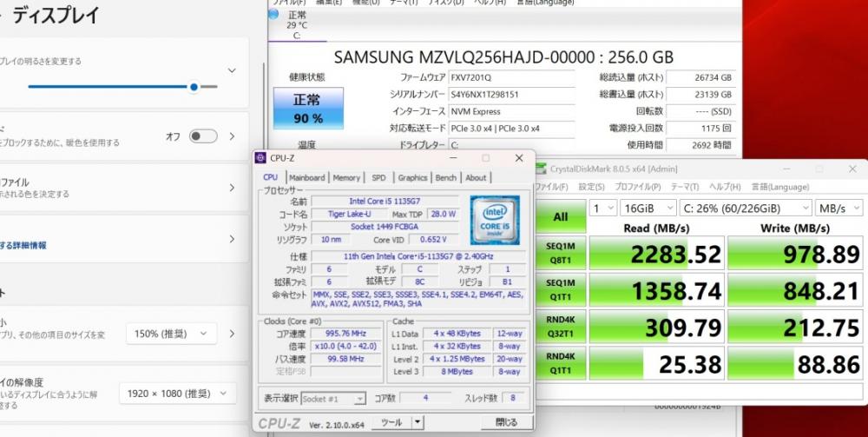Screen dimensions: 868x437
Task: Open CrystalDiskMark ヘルプ(H) menu
Action: pyautogui.click(x=725, y=187)
